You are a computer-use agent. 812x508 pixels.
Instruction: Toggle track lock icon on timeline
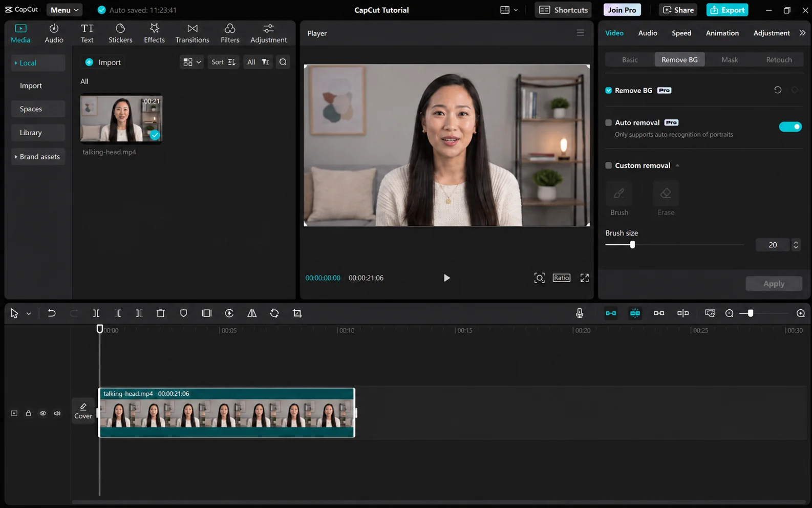coord(29,413)
